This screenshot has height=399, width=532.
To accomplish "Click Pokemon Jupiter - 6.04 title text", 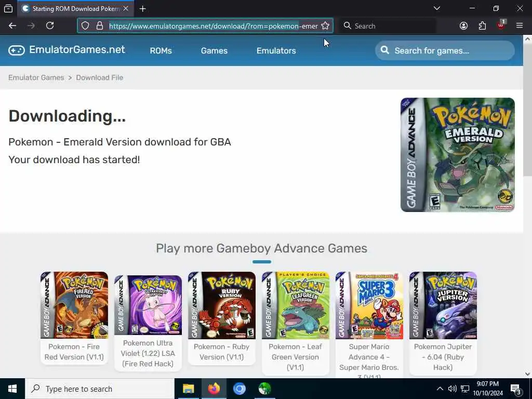I will click(443, 357).
